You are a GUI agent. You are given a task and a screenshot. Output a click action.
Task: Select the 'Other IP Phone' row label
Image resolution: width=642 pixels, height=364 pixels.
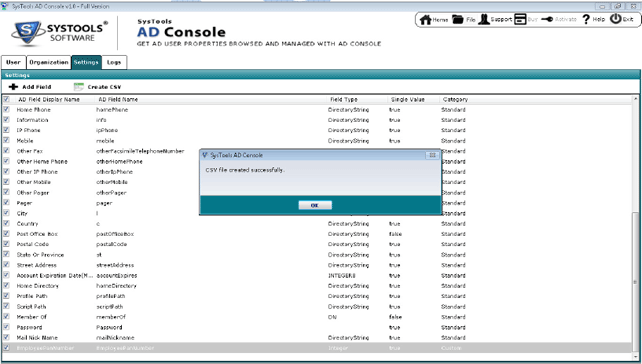(x=37, y=172)
